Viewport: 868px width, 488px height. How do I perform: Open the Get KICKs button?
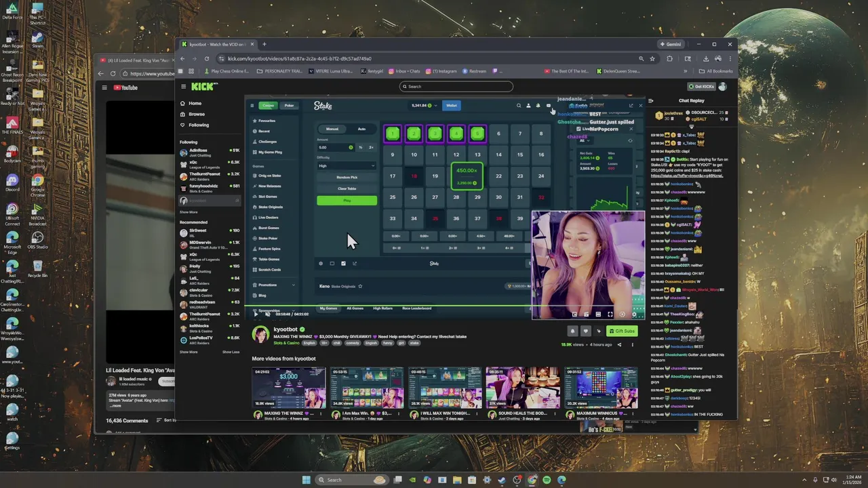click(701, 87)
